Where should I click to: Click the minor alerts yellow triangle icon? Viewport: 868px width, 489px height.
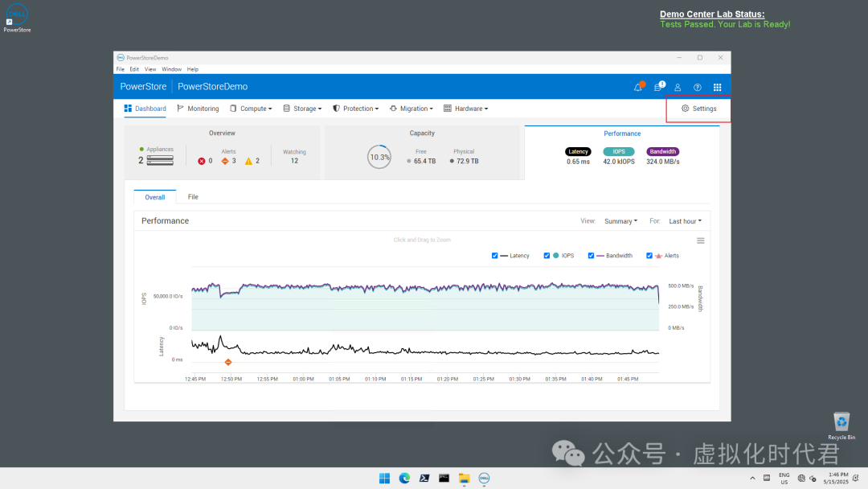pos(248,161)
